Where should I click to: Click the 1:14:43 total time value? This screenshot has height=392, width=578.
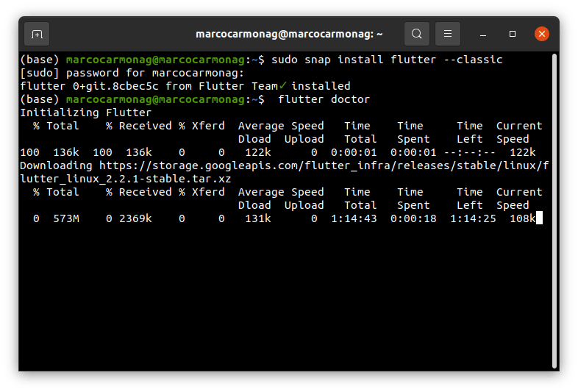(x=356, y=218)
